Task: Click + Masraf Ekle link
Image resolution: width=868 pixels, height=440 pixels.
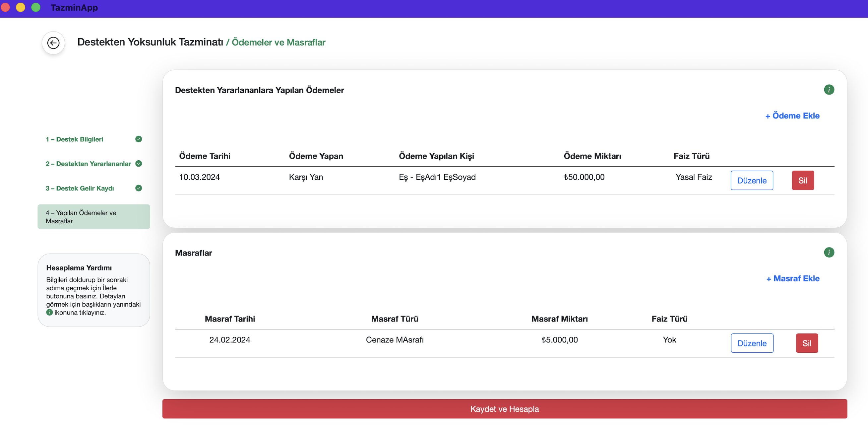Action: coord(793,278)
